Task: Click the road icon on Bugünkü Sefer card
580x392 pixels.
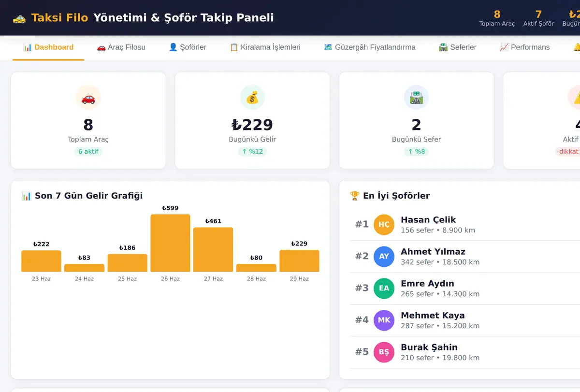Action: 417,98
